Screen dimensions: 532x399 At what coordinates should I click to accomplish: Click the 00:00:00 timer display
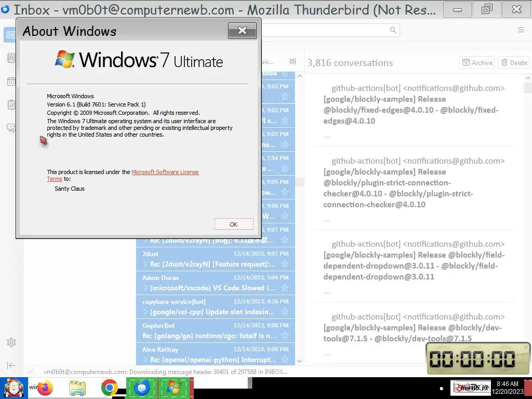(x=472, y=359)
